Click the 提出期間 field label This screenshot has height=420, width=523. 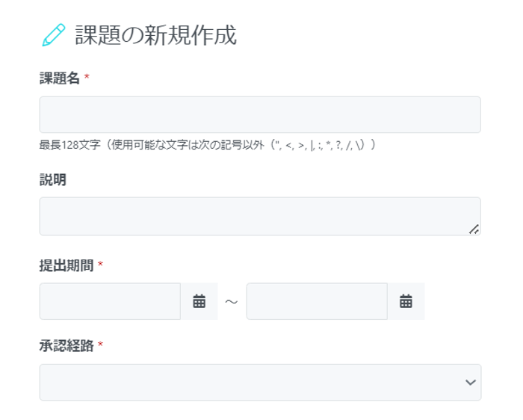pyautogui.click(x=66, y=266)
